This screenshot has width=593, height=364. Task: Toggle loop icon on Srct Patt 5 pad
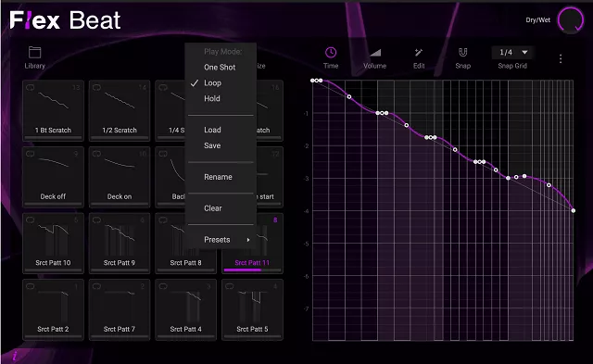229,286
